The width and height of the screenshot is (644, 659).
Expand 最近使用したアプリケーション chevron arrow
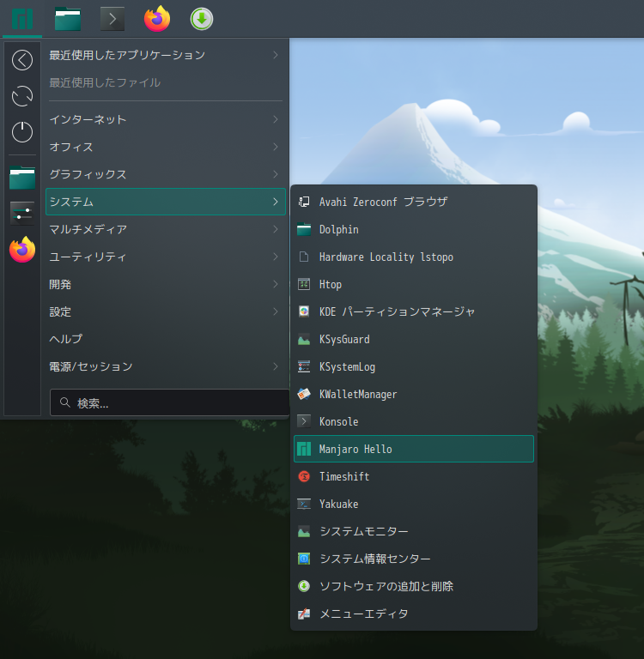276,55
